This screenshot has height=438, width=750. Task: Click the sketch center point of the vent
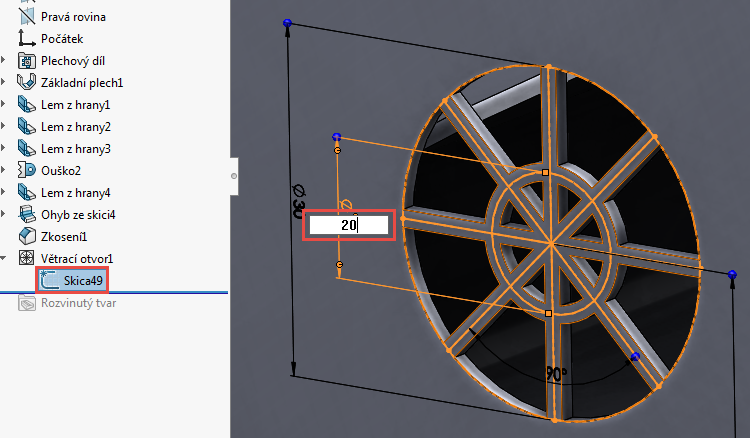tap(551, 243)
